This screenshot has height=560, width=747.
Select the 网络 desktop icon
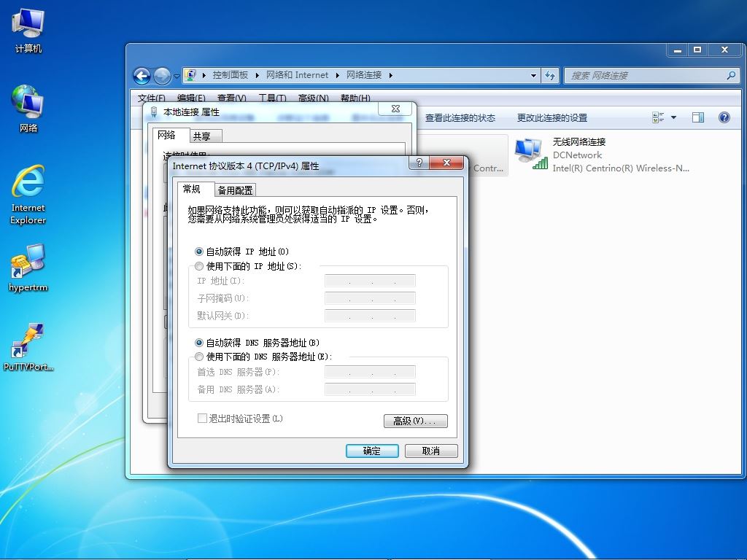tap(28, 101)
